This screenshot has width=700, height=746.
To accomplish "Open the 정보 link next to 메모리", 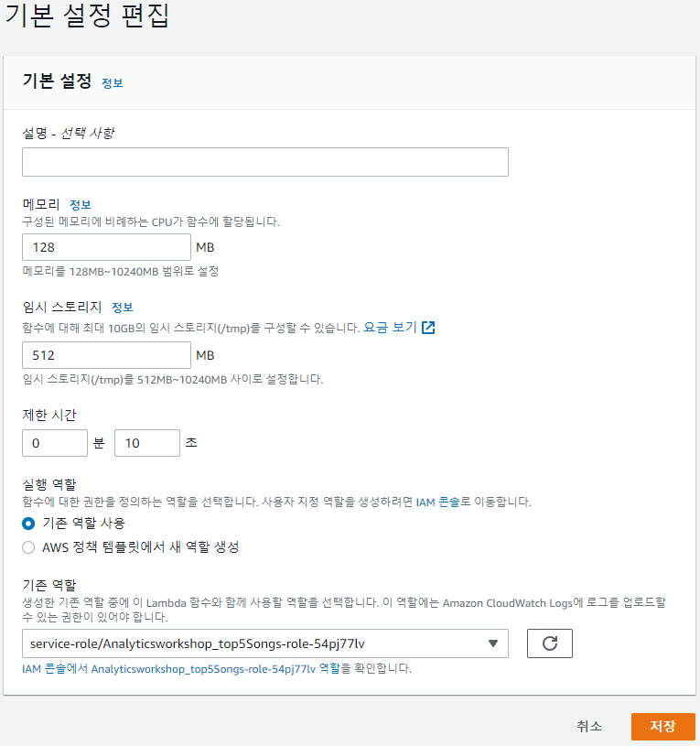I will (x=81, y=205).
